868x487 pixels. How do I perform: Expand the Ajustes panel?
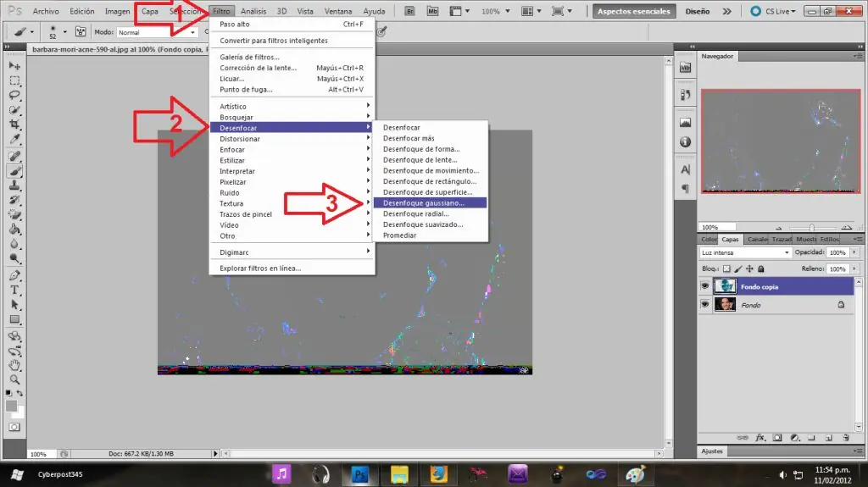coord(712,451)
